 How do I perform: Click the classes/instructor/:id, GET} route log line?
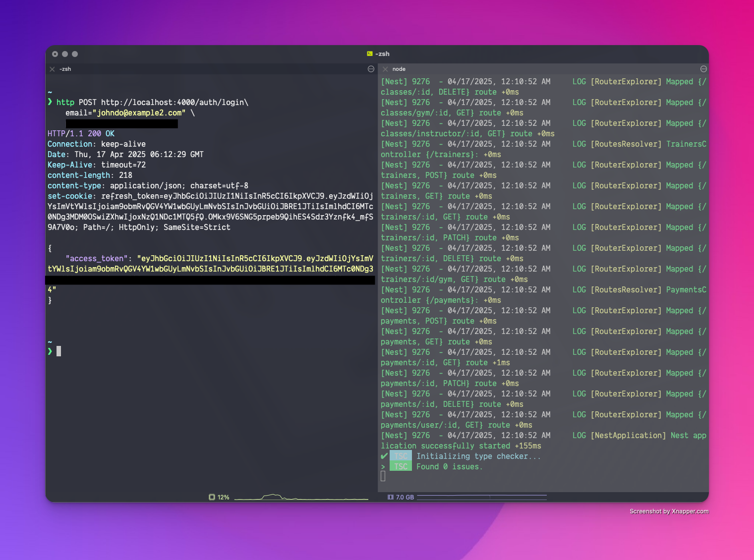(467, 133)
